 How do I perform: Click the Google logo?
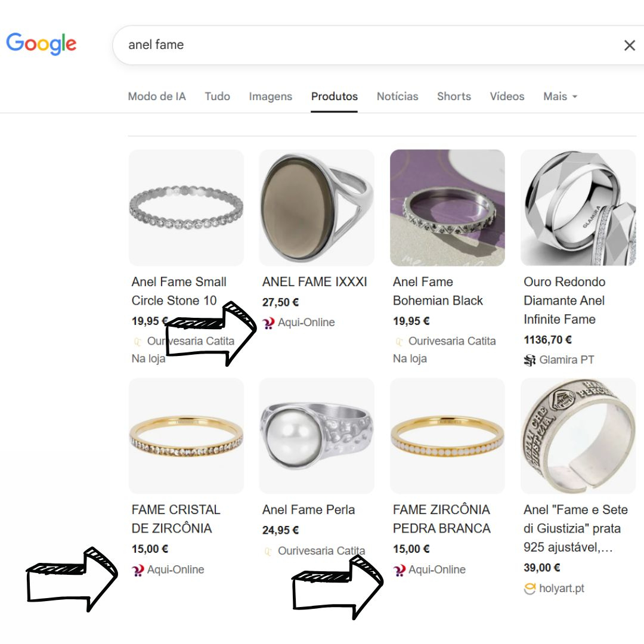pyautogui.click(x=41, y=44)
